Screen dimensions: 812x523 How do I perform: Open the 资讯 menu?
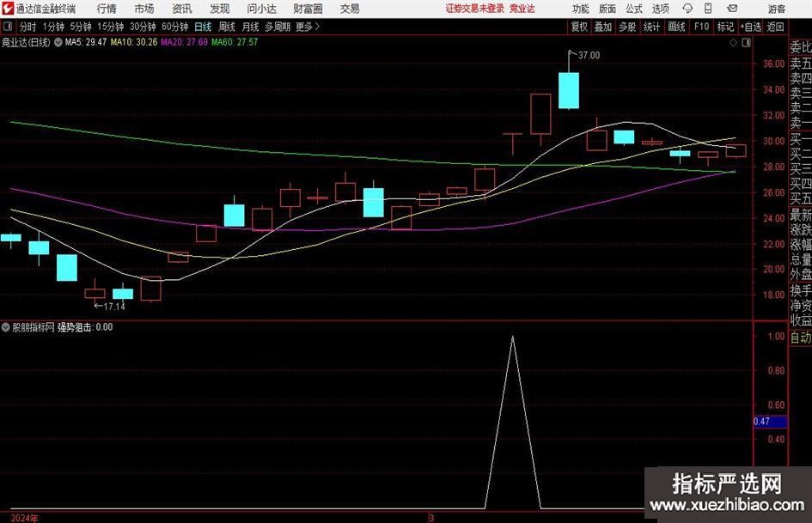click(182, 9)
